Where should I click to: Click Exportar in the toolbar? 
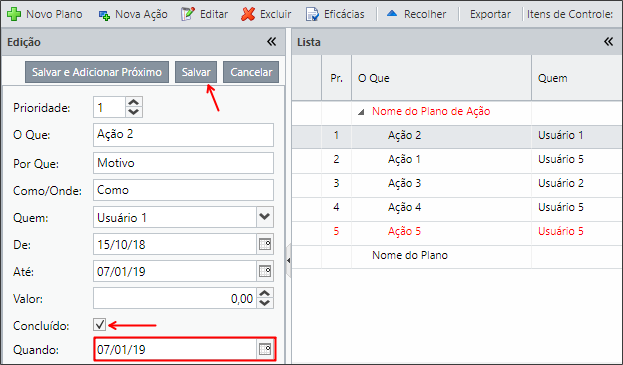tap(490, 14)
